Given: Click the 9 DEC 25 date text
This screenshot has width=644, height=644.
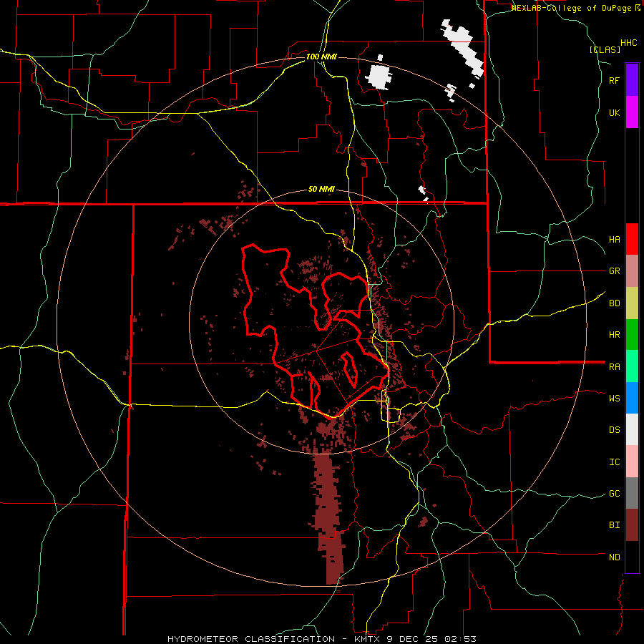Looking at the screenshot, I should [x=411, y=639].
